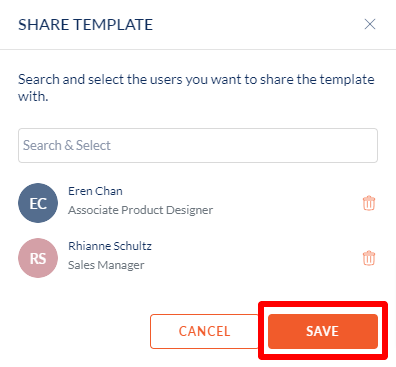Cancel sharing the template
Image resolution: width=396 pixels, height=367 pixels.
coord(204,331)
